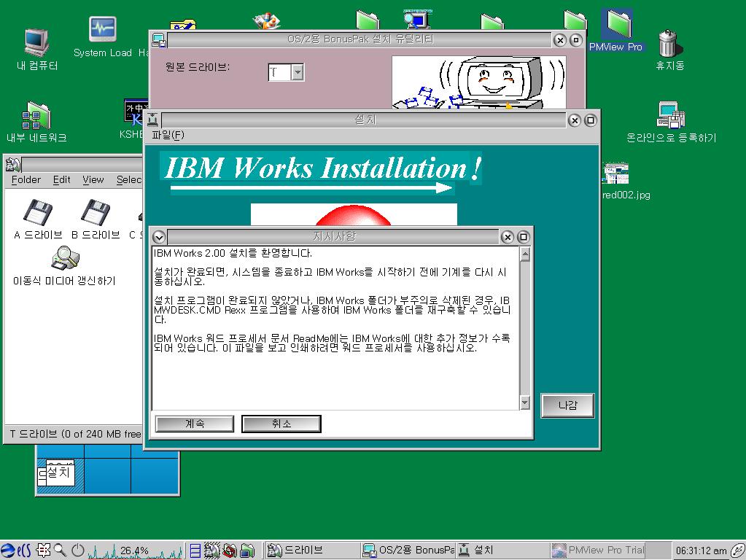746x560 pixels.
Task: Switch to PMView Pro Trial taskbar button
Action: click(x=598, y=551)
